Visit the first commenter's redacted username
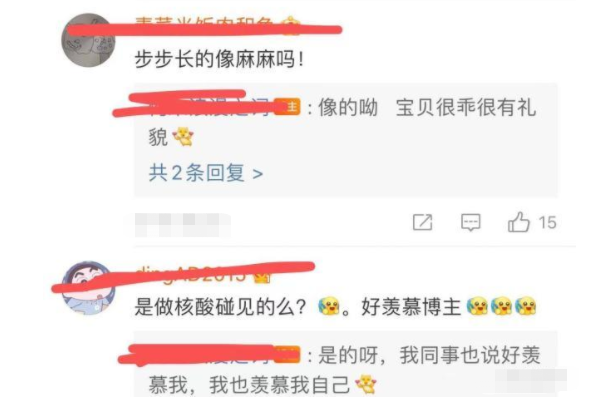Screen dimensions: 607x401 (205, 26)
